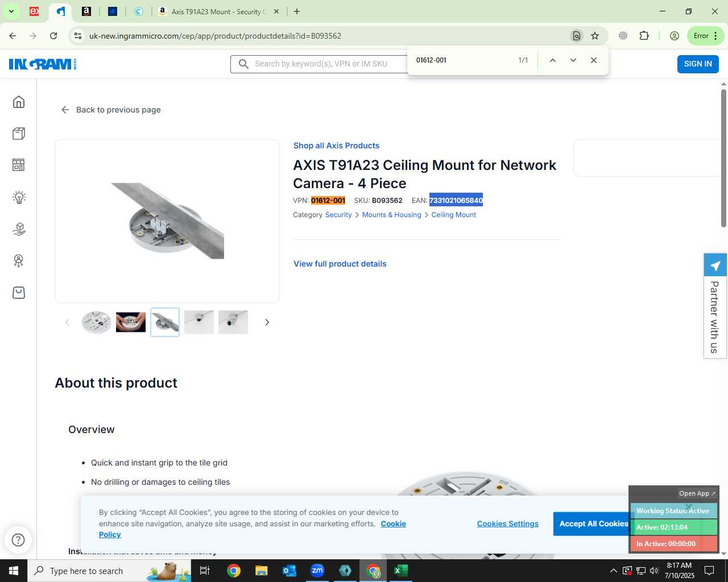Open the storefront grid icon in sidebar
Screen dimensions: 728x582
pos(19,165)
